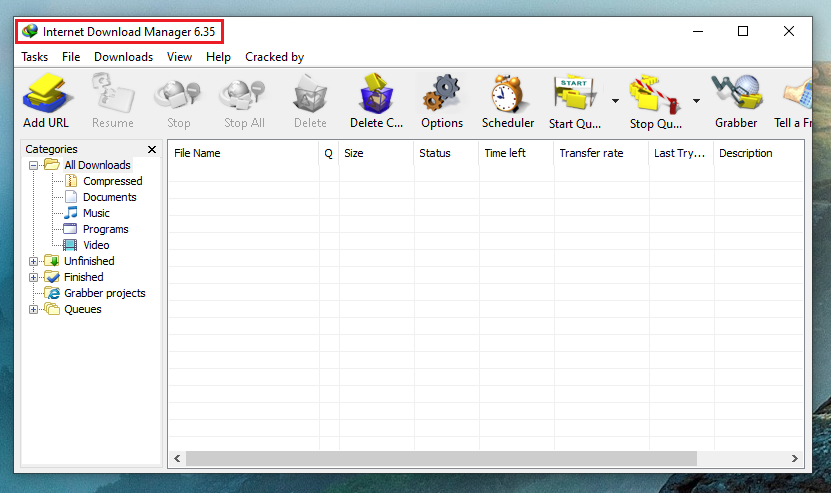Click the Delete toolbar icon
This screenshot has width=831, height=493.
pyautogui.click(x=311, y=94)
